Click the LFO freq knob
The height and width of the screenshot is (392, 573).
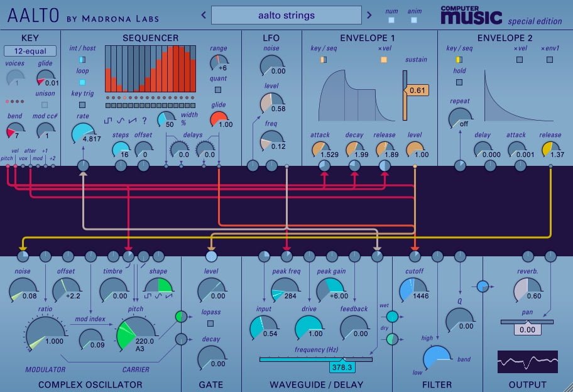pyautogui.click(x=271, y=141)
